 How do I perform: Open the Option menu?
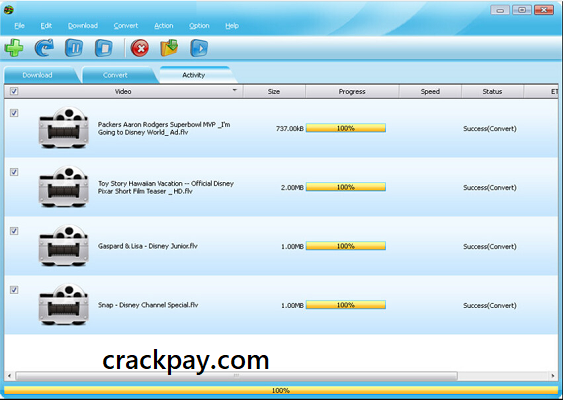coord(199,25)
